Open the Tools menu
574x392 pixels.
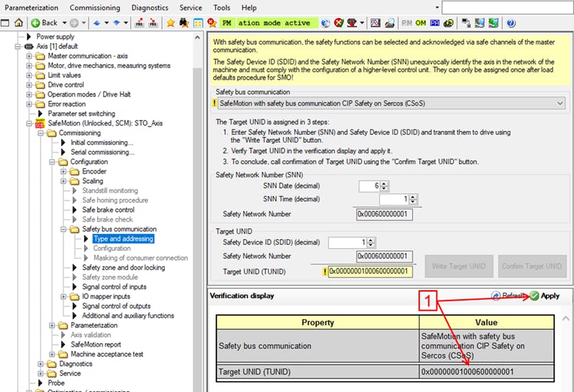[x=221, y=8]
